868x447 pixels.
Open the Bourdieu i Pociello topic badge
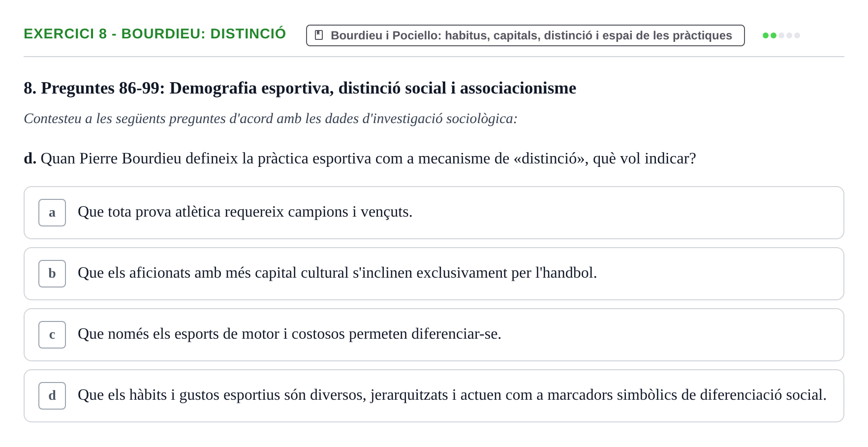tap(525, 35)
